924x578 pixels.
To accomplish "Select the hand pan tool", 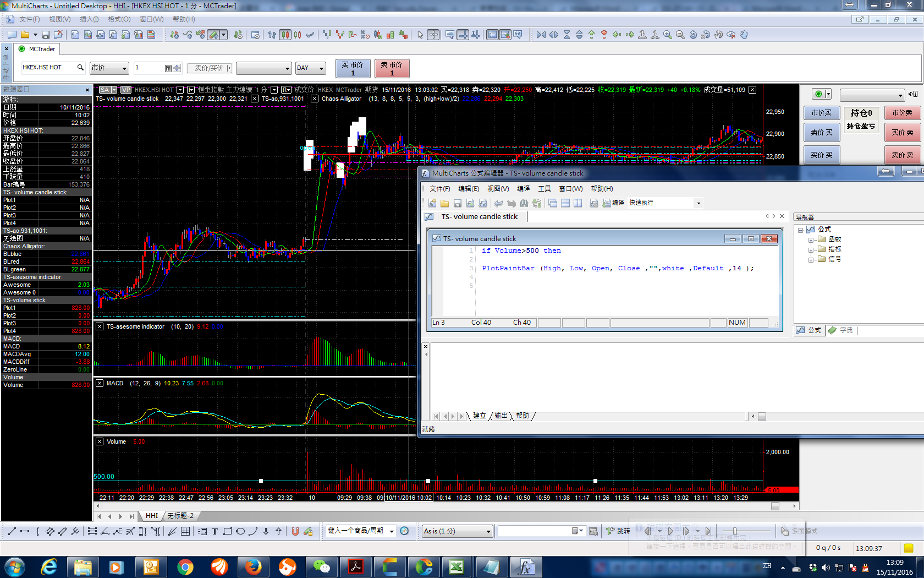I will pyautogui.click(x=744, y=35).
